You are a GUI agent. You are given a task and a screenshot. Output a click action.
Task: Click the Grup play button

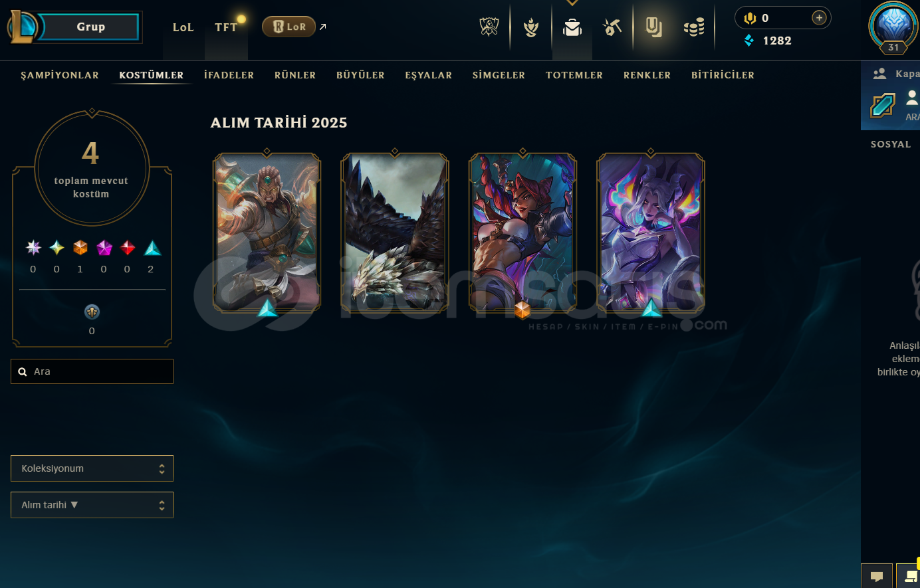pyautogui.click(x=90, y=27)
